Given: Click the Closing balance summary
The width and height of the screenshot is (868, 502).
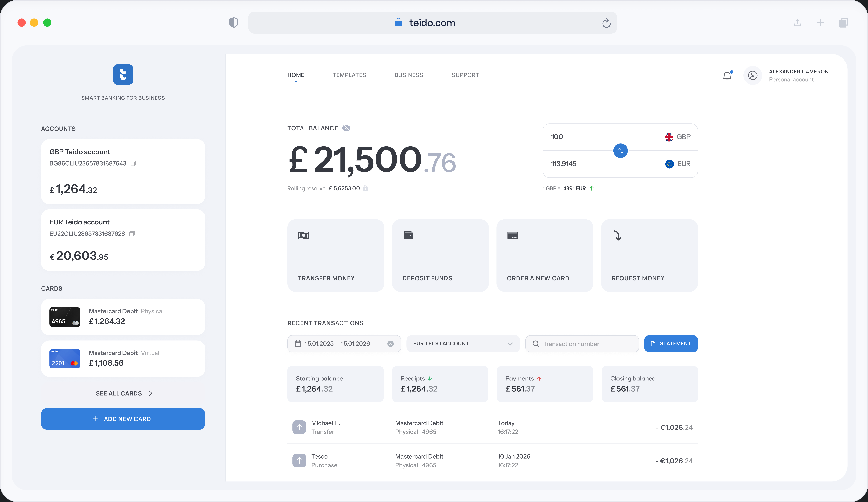Looking at the screenshot, I should tap(650, 384).
